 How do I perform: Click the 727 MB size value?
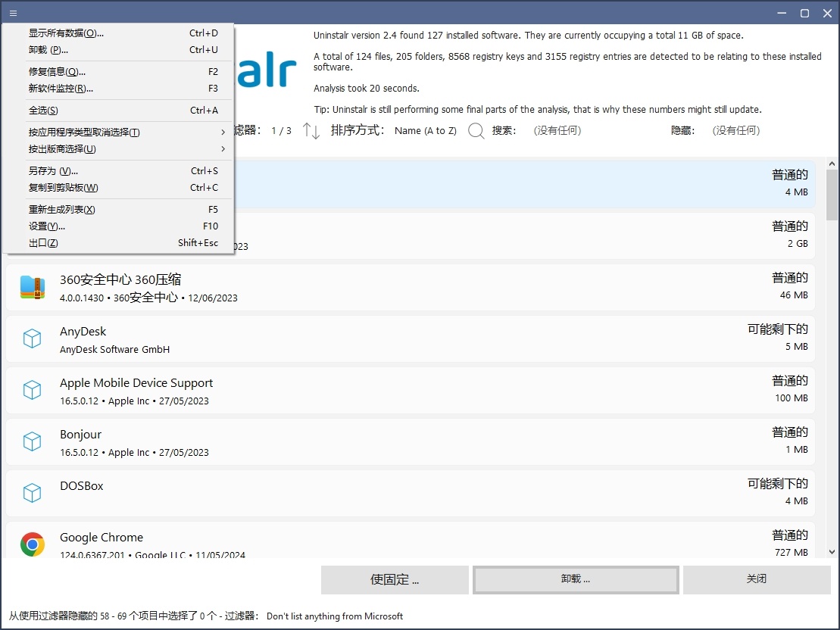point(792,552)
